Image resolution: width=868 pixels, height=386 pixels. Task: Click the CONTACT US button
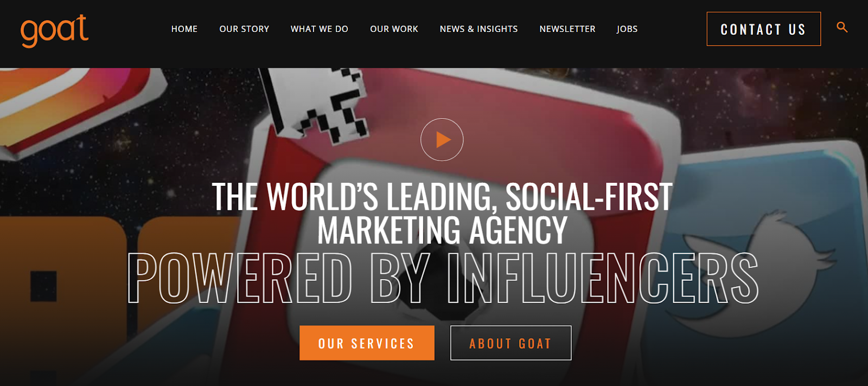click(x=763, y=29)
